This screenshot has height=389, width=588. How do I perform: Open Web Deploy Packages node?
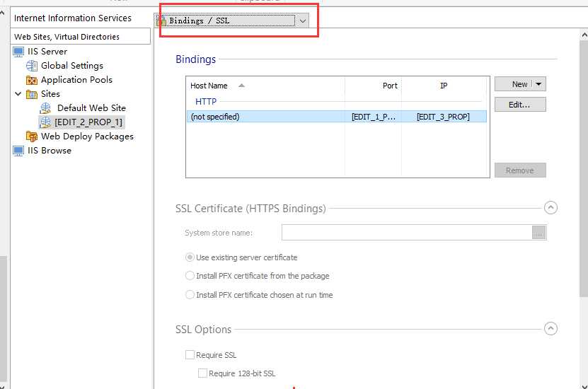click(87, 137)
